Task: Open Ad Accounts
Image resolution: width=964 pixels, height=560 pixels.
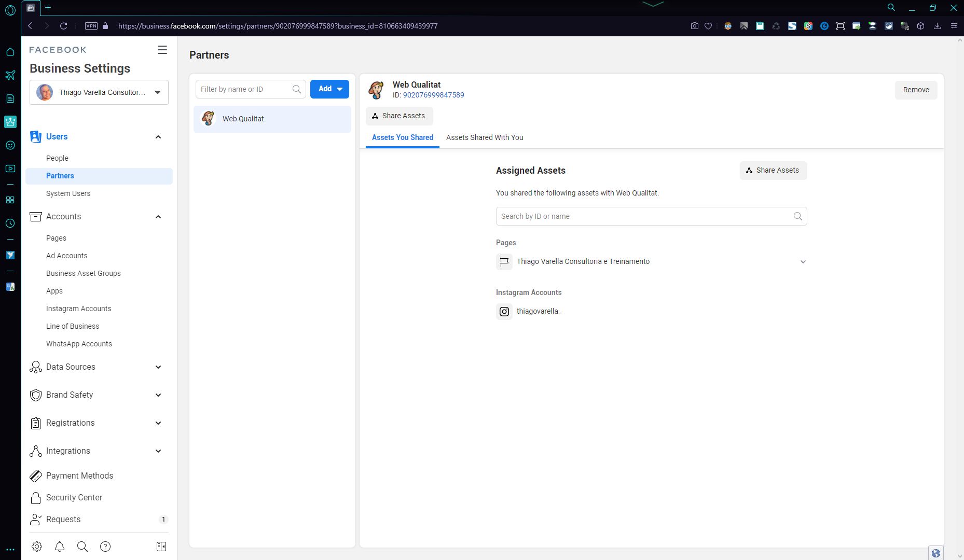Action: [66, 256]
